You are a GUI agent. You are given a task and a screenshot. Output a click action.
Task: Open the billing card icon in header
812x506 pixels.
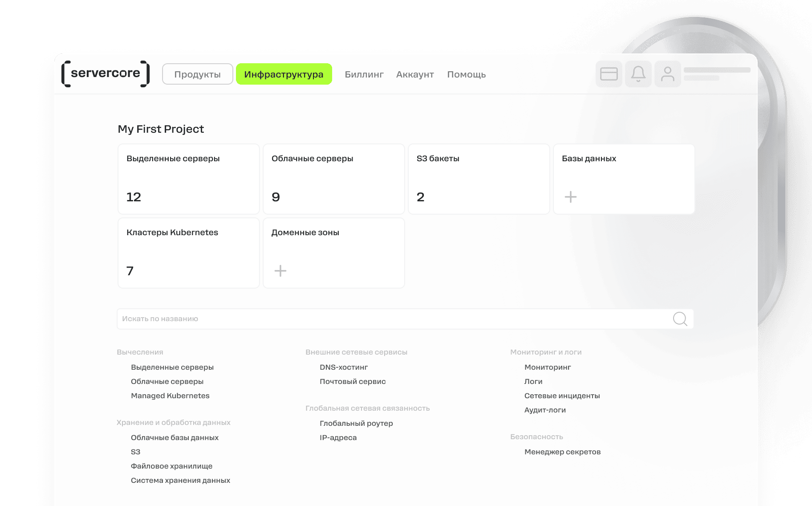[609, 74]
